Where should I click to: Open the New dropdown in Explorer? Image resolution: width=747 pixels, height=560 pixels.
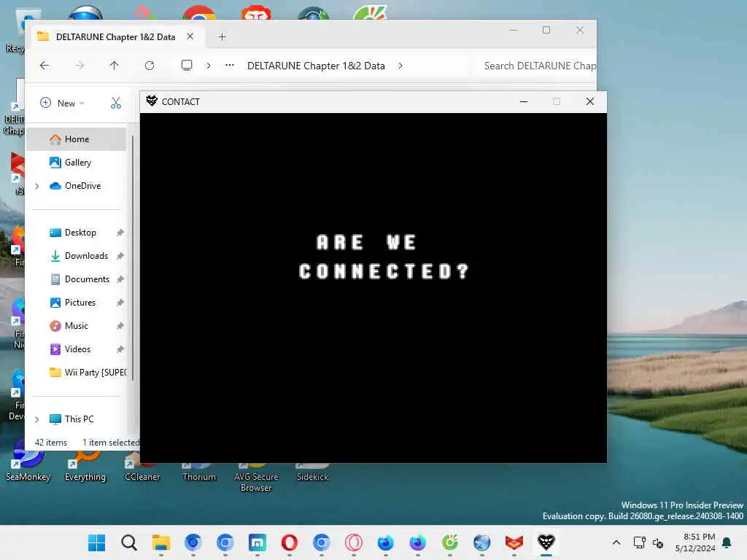(x=63, y=103)
